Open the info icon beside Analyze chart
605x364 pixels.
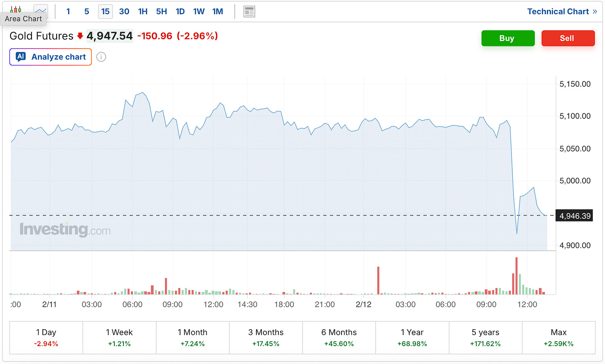coord(101,57)
